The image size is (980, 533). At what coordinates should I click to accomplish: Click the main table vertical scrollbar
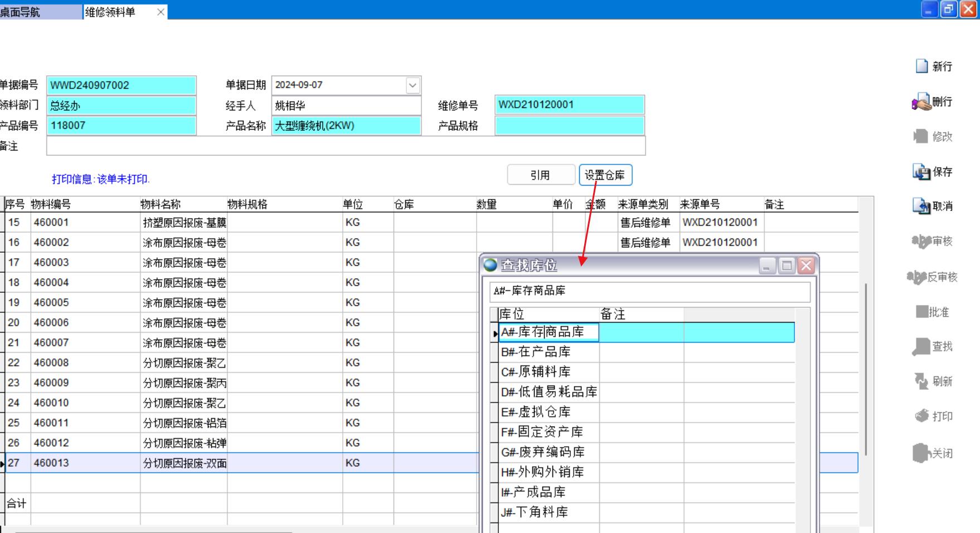tap(866, 368)
